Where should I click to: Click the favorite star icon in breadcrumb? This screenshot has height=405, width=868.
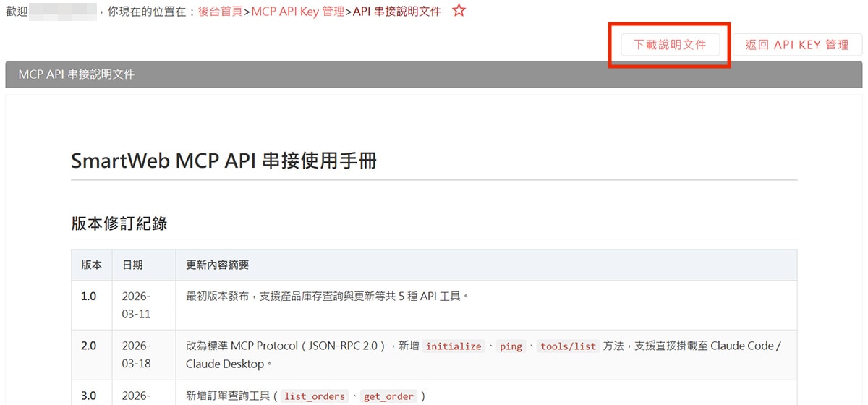click(459, 12)
